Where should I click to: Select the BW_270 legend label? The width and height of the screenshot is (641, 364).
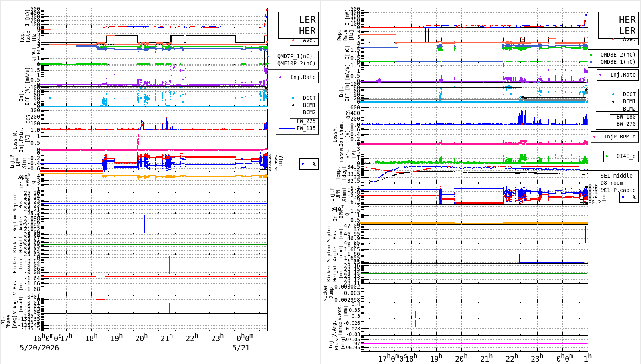[x=626, y=124]
